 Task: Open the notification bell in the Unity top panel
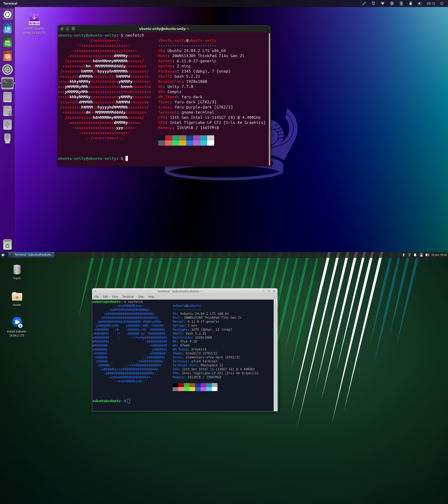tap(373, 3)
